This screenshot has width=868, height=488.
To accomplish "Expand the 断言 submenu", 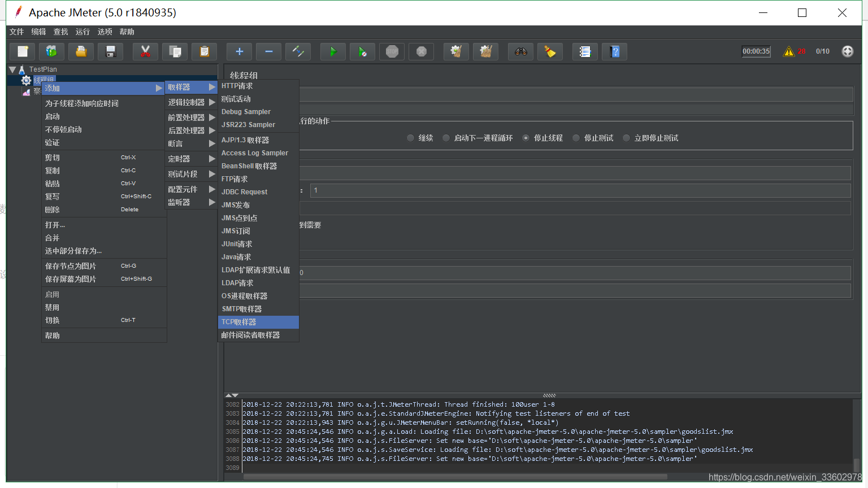I will 191,143.
